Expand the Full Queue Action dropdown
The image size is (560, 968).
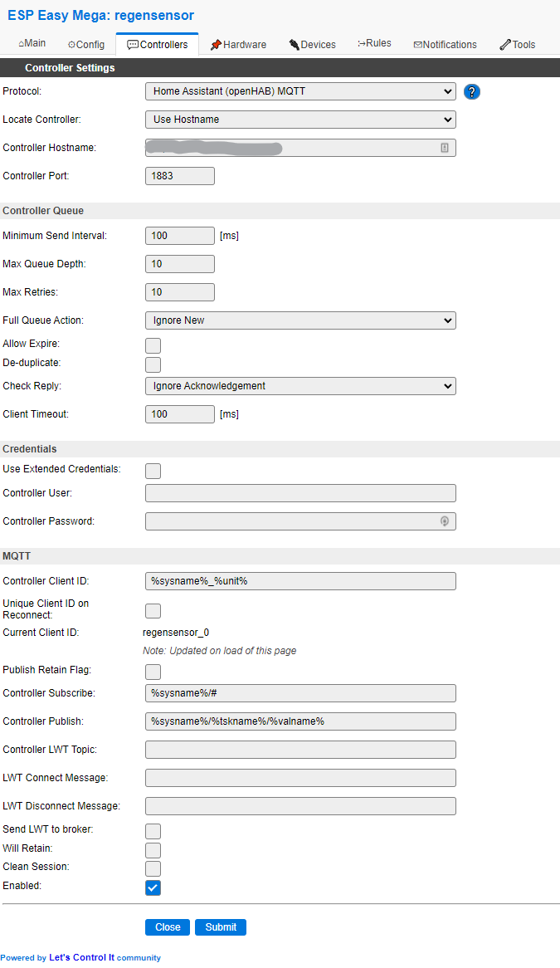point(300,320)
